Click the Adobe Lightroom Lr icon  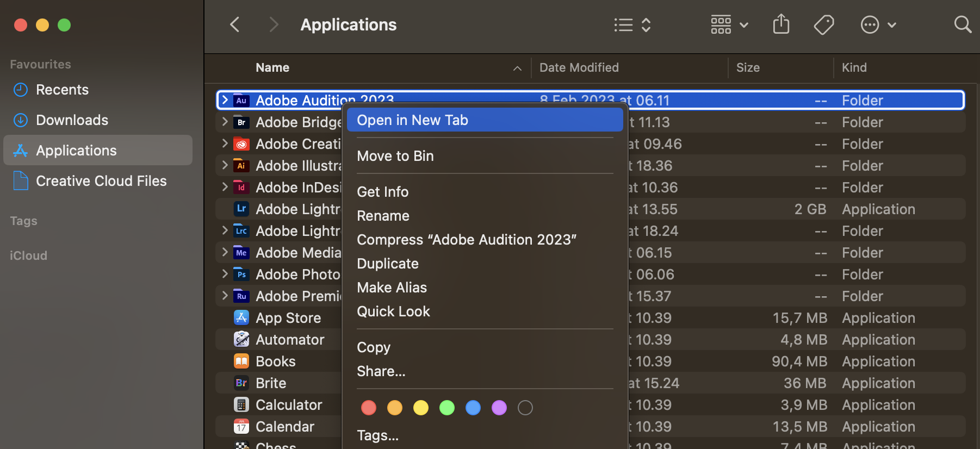[x=241, y=209]
